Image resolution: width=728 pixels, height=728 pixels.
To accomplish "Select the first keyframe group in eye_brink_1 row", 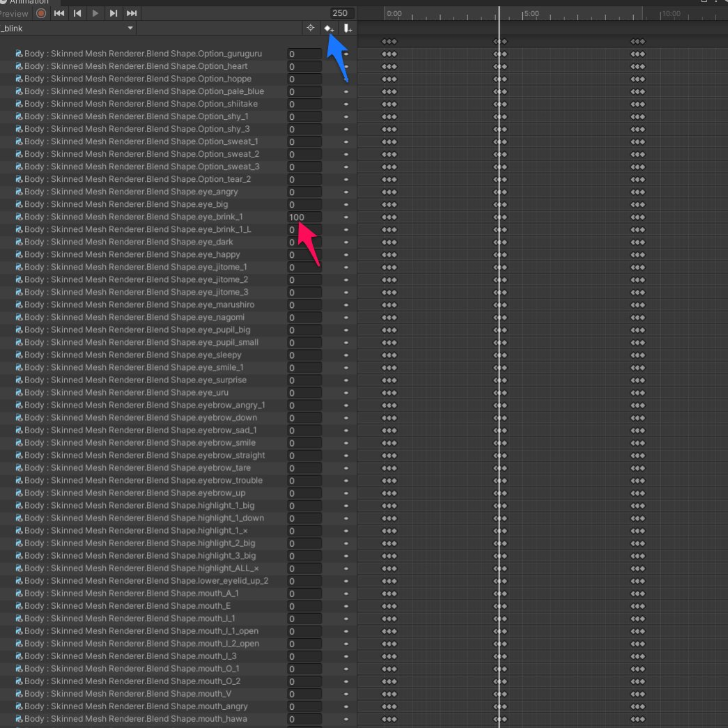I will [389, 217].
